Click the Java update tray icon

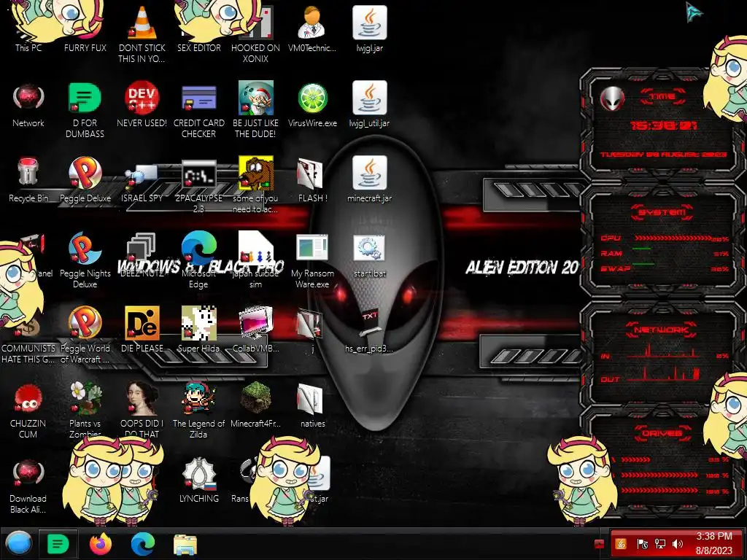pos(621,544)
